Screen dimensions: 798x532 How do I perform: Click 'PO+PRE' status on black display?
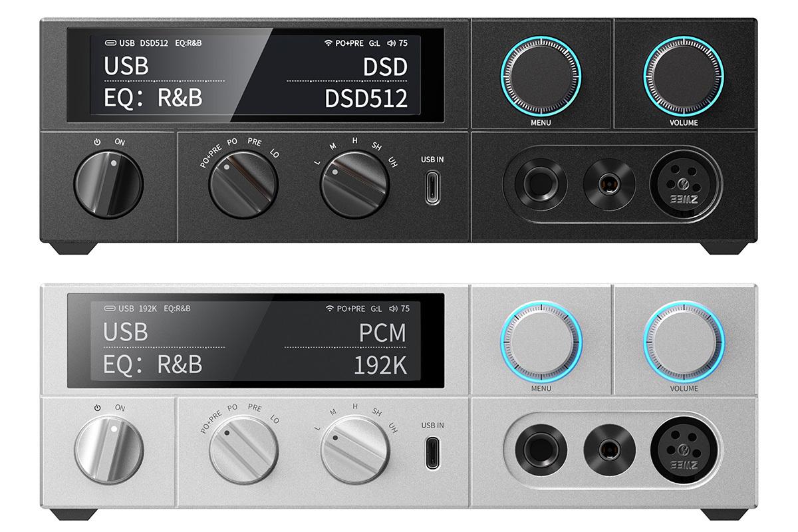click(350, 43)
